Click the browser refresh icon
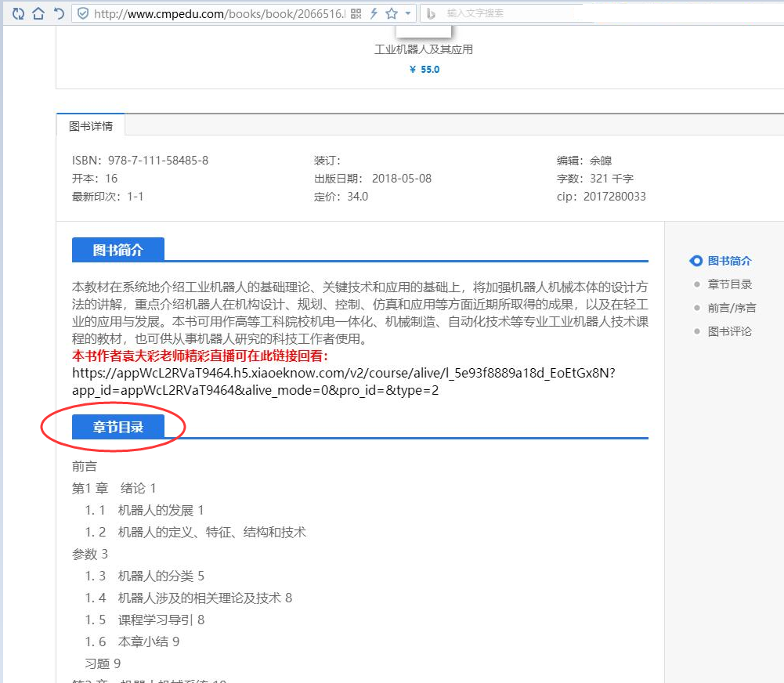This screenshot has height=683, width=784. point(18,13)
